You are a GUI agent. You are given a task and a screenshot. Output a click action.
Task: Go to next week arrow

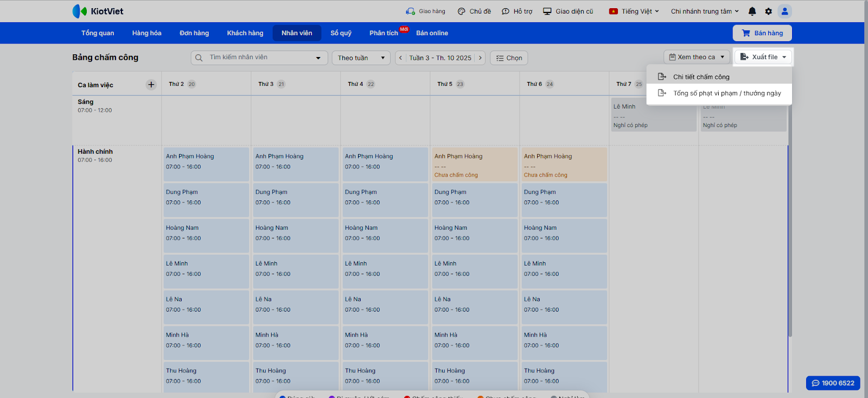(480, 58)
